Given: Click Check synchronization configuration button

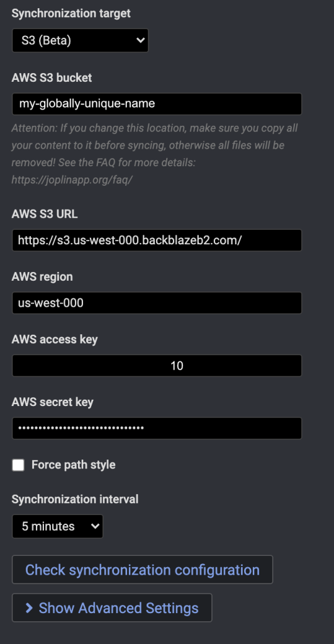Looking at the screenshot, I should [142, 570].
